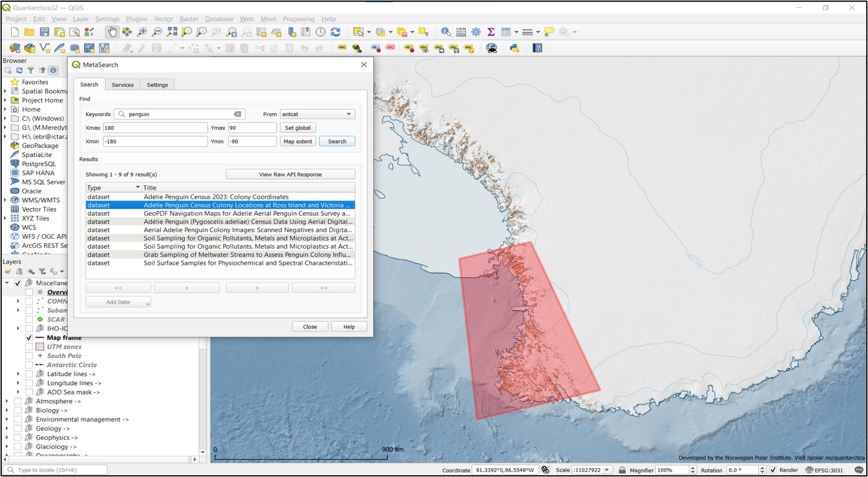The image size is (868, 477).
Task: Click the Map extent button
Action: coord(298,142)
